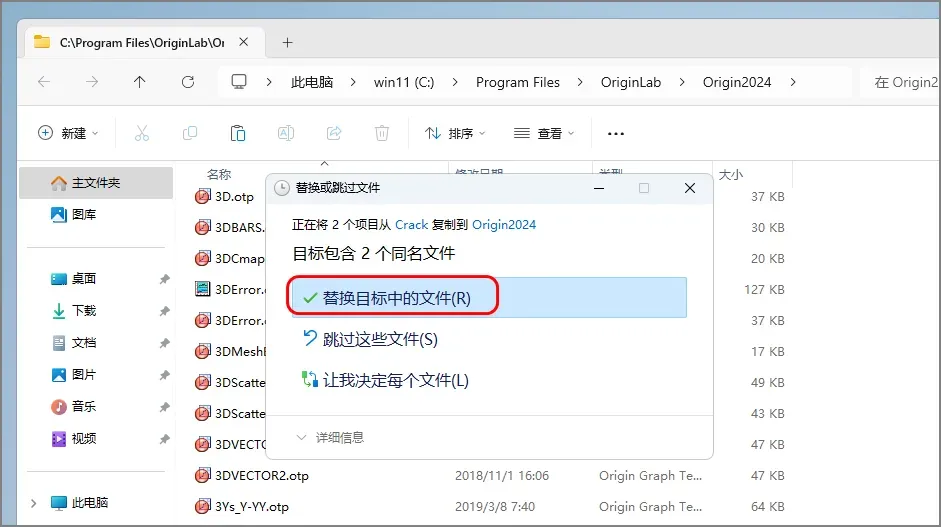Minimize the 替换或跳过文件 dialog
Screen dimensions: 941x527
pyautogui.click(x=598, y=188)
